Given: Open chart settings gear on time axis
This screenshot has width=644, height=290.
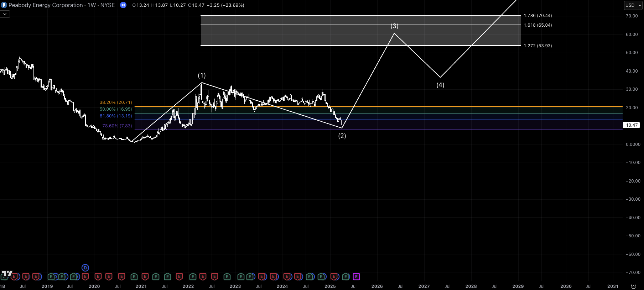Looking at the screenshot, I should tap(633, 286).
